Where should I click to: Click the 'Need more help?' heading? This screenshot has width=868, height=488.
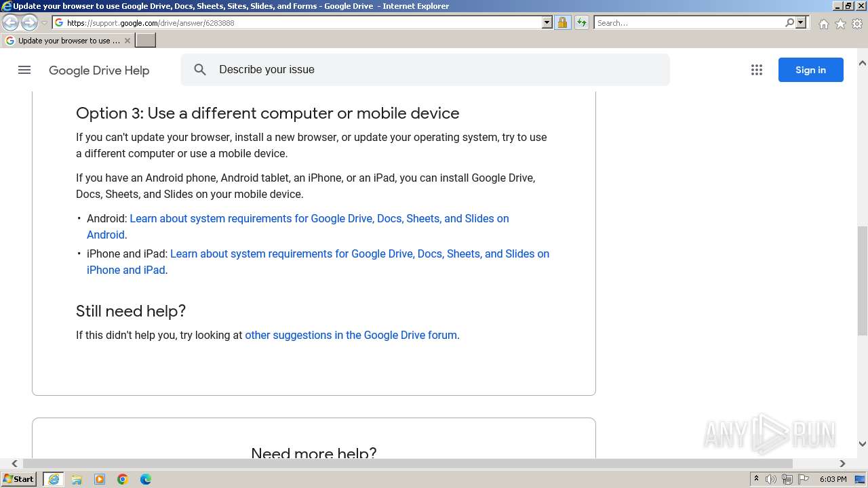pos(314,452)
